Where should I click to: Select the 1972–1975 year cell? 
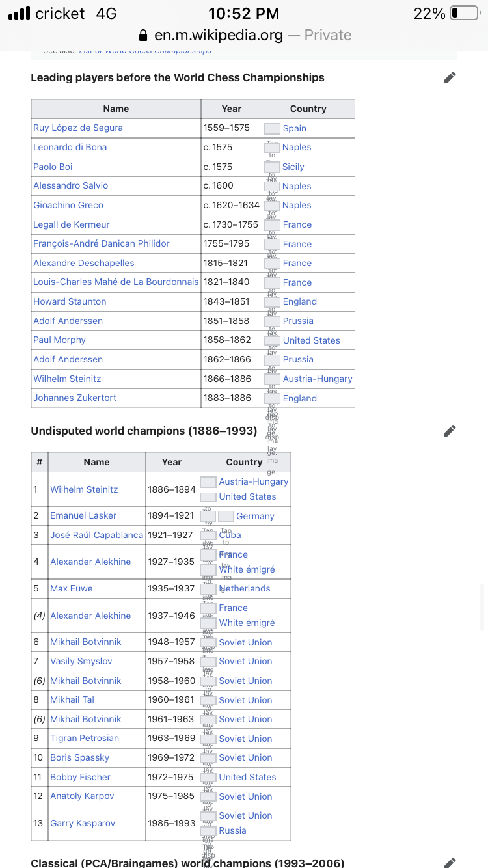tap(172, 777)
